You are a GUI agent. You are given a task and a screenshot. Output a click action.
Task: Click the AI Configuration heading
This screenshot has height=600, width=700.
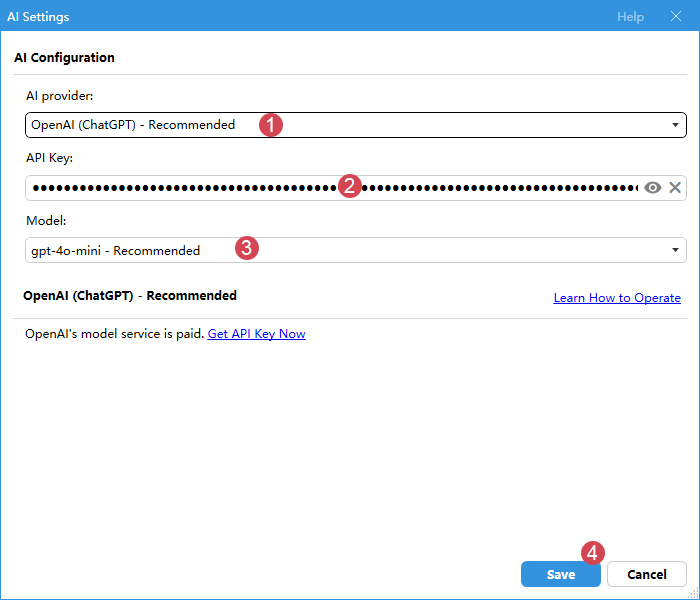64,58
